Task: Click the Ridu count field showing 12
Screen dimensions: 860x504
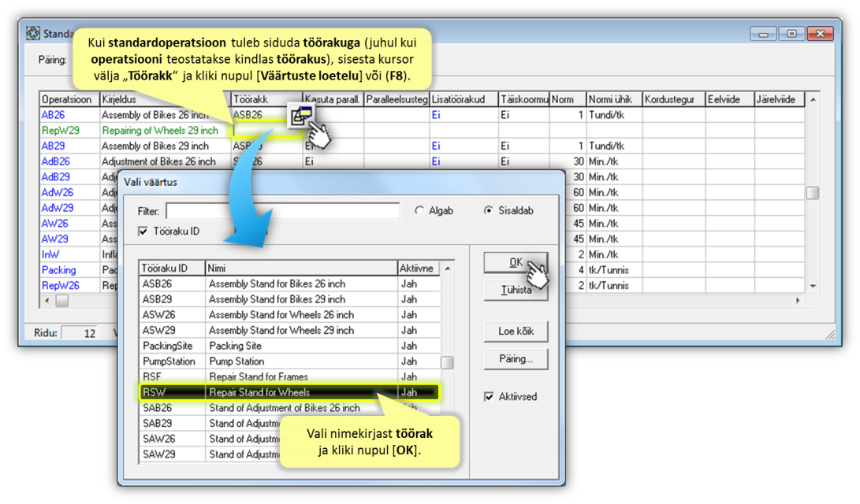Action: [x=80, y=333]
